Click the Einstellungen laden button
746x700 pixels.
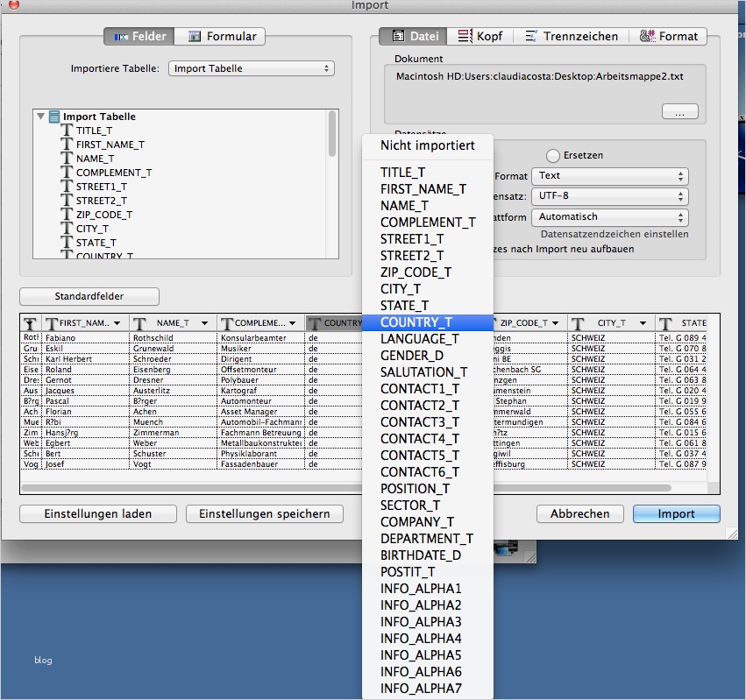tap(98, 514)
